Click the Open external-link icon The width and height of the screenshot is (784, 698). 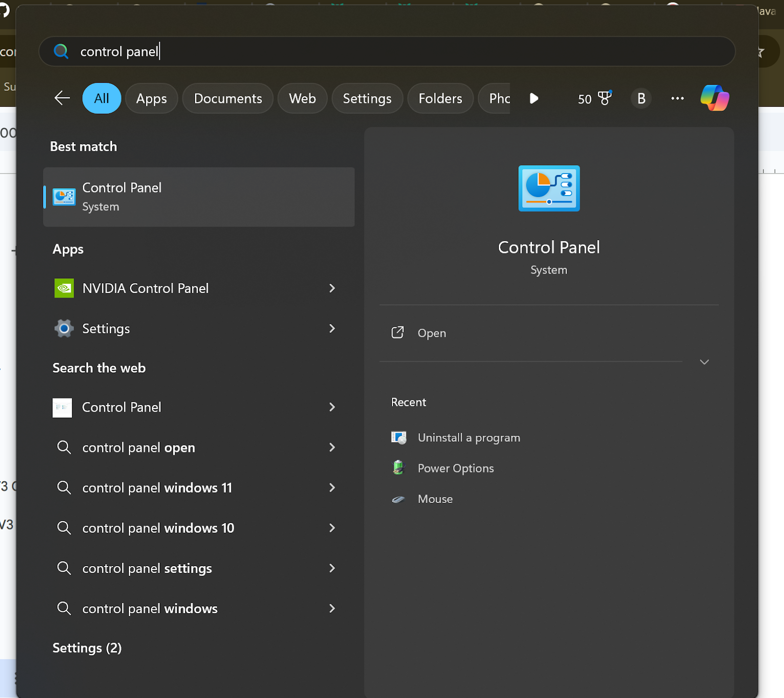click(x=398, y=333)
